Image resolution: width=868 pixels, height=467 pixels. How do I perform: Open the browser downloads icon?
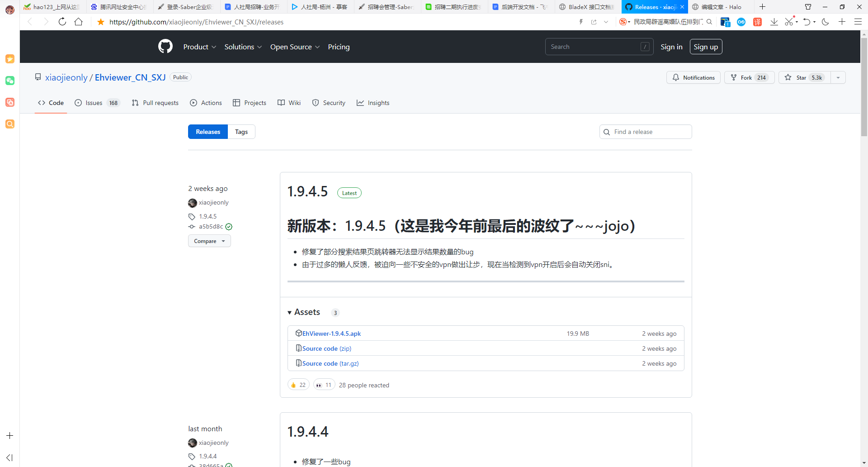[774, 22]
